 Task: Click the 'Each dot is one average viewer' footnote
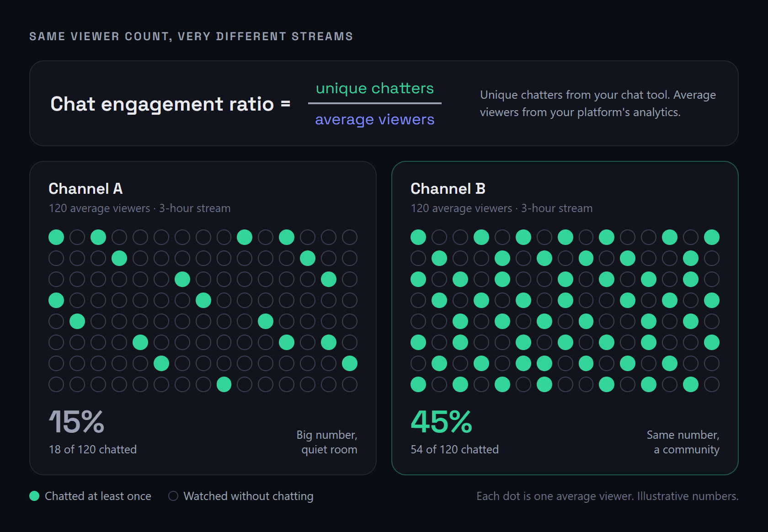[x=608, y=496]
